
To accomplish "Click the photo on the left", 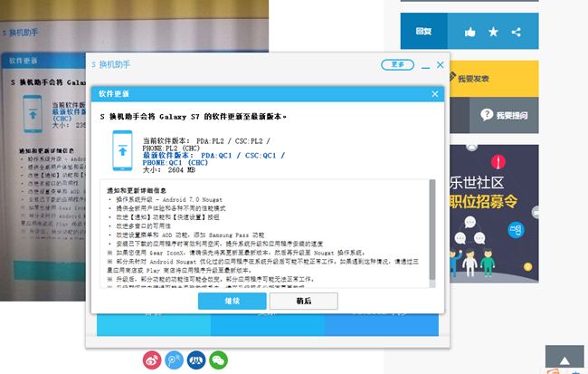I will tap(45, 181).
